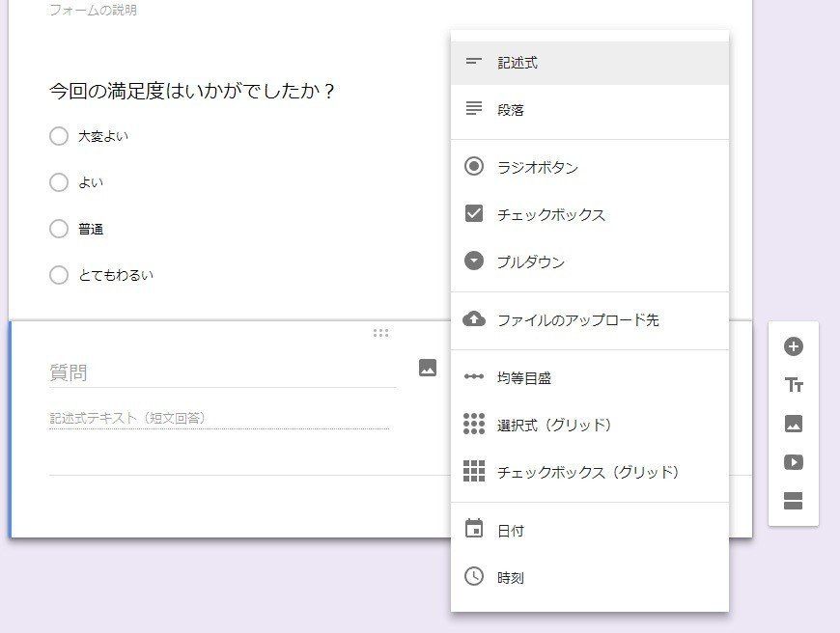
Task: Choose 均等目盛 question type
Action: [590, 377]
